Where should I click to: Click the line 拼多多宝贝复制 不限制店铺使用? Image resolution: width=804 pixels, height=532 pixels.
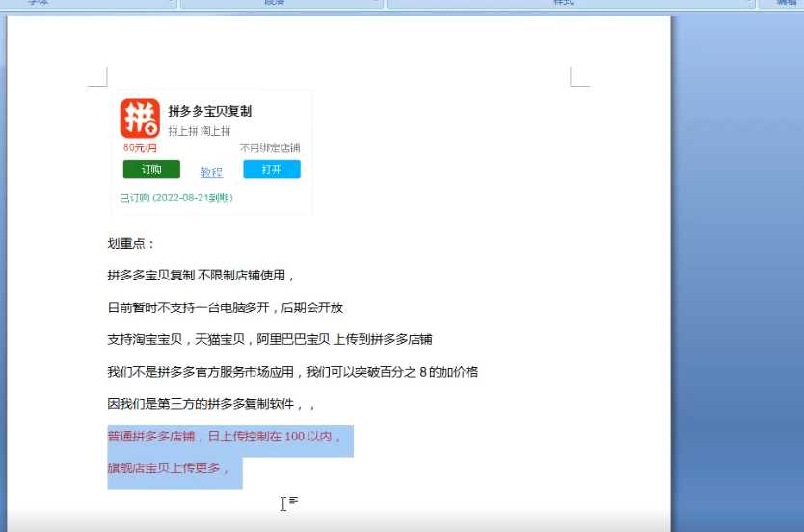pos(201,276)
